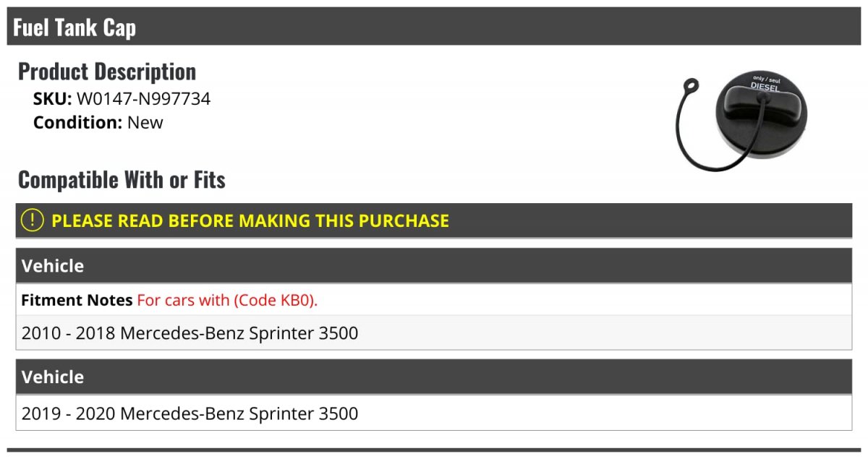The width and height of the screenshot is (868, 459).
Task: Select the 2010 - 2018 Mercedes-Benz Sprinter 3500 row
Action: (190, 333)
